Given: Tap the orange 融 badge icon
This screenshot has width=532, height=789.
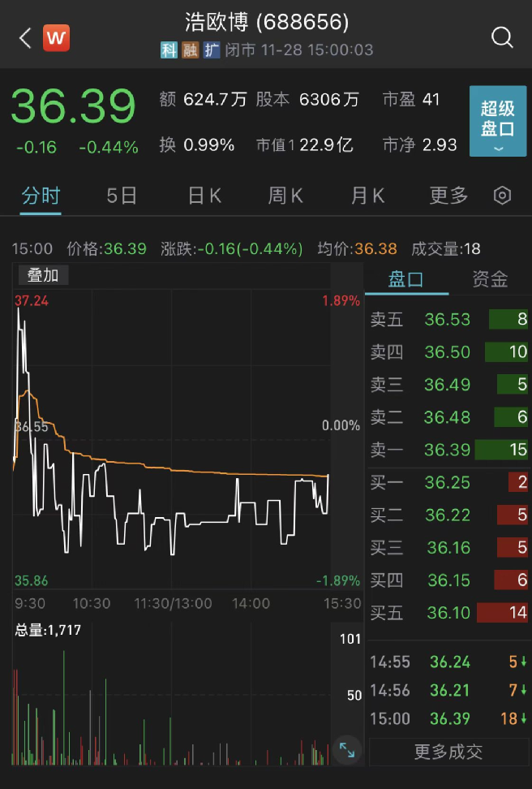Looking at the screenshot, I should coord(190,50).
